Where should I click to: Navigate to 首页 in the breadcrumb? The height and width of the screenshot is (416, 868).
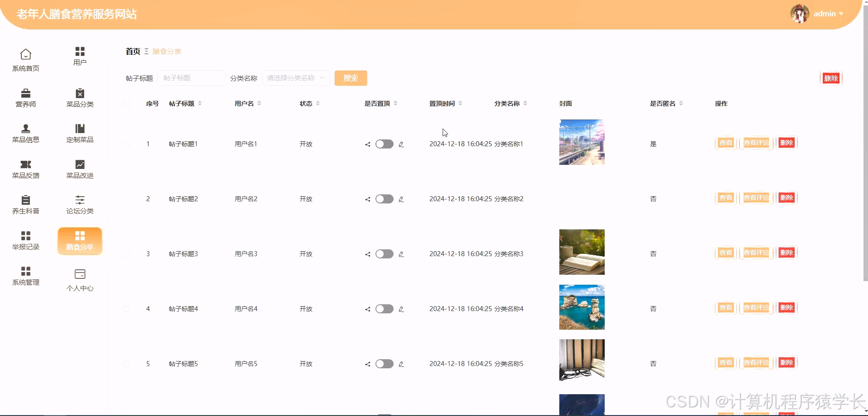point(132,51)
